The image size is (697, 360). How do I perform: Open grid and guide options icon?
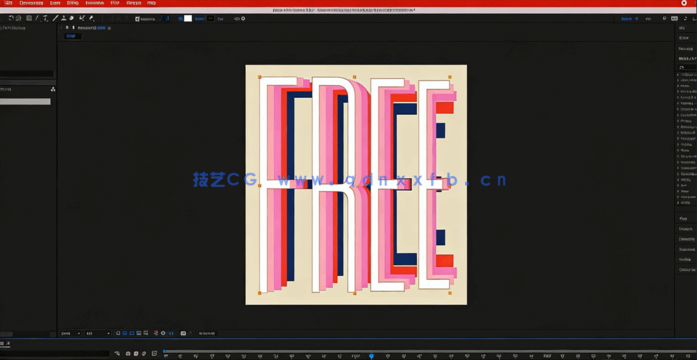[x=145, y=333]
